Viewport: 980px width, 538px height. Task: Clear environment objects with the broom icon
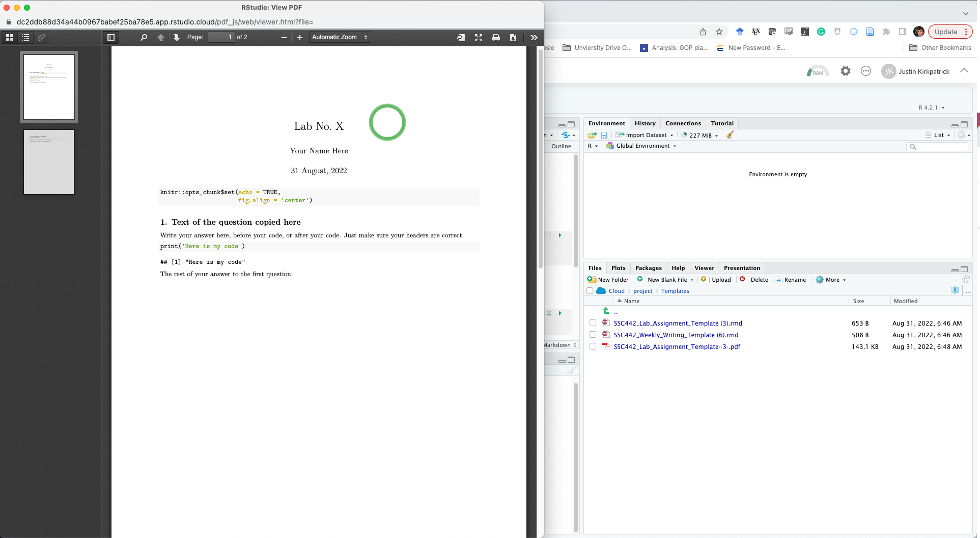point(730,135)
